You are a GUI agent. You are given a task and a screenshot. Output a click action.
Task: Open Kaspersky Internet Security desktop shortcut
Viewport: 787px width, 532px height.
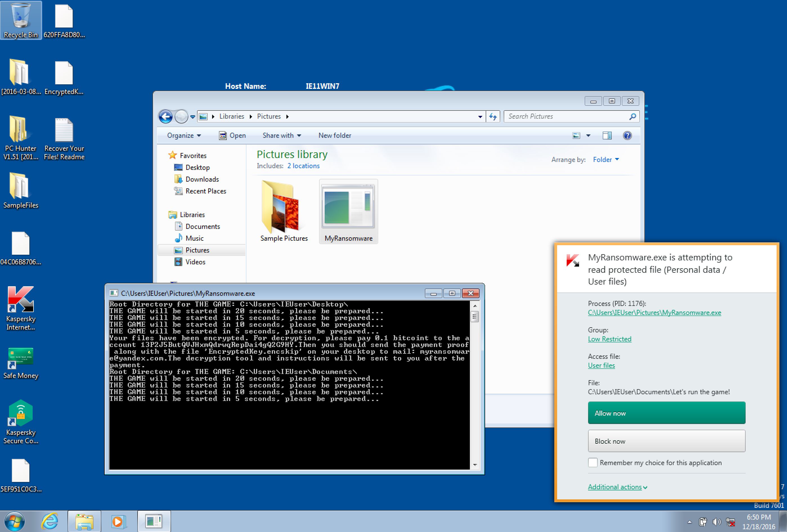pyautogui.click(x=21, y=300)
